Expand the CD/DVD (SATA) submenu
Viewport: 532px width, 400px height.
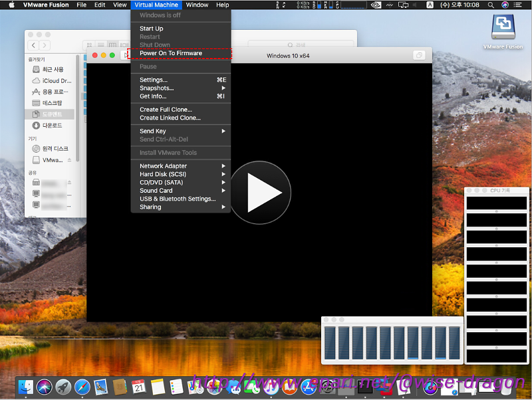(x=180, y=182)
